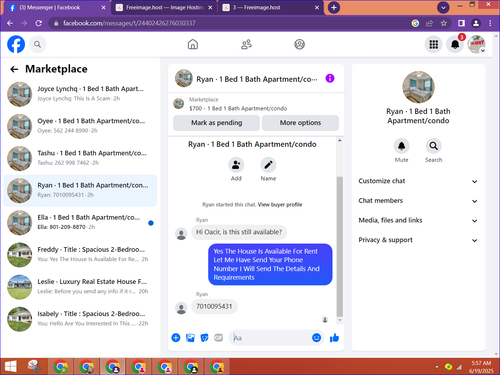Open the Groups icon in top navigation
The image size is (500, 375).
(x=299, y=44)
